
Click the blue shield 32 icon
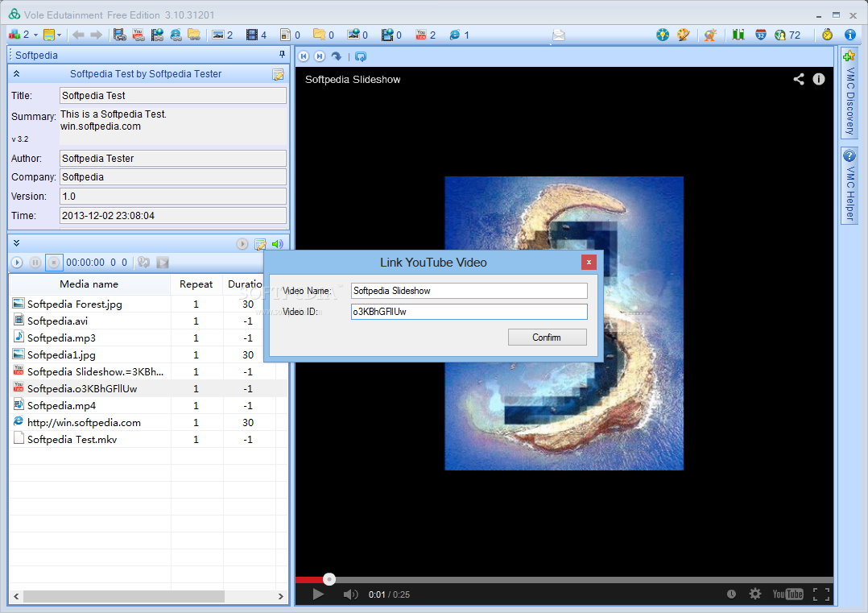(761, 35)
